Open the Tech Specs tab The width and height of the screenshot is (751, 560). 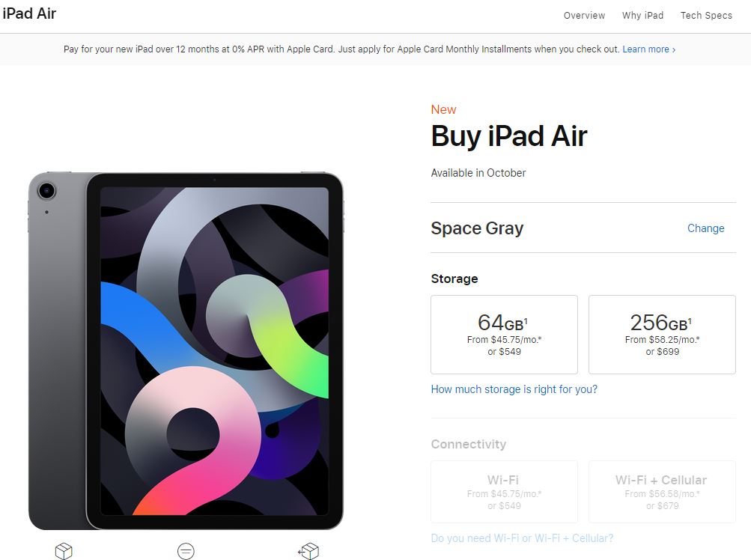tap(706, 15)
